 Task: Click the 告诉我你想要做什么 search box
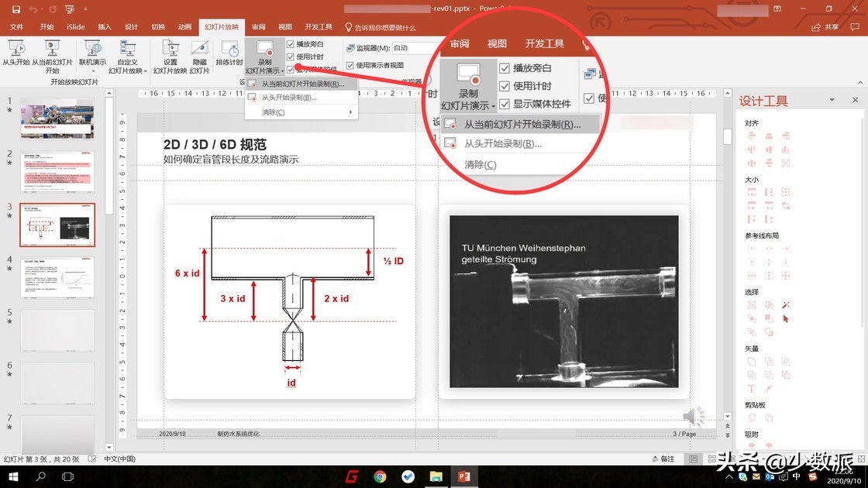point(381,27)
